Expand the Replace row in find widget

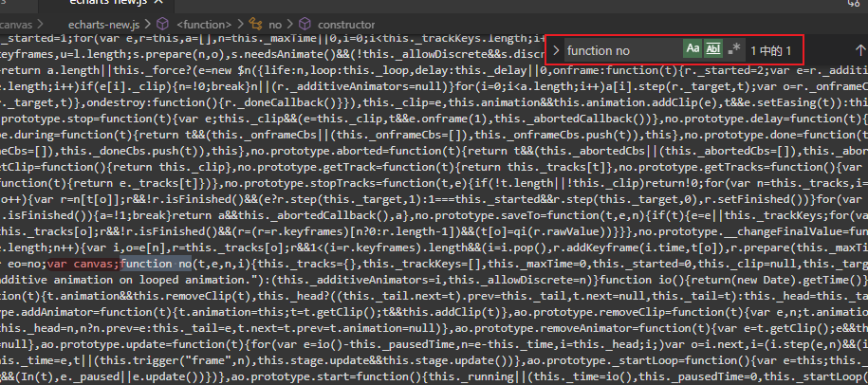(x=556, y=51)
